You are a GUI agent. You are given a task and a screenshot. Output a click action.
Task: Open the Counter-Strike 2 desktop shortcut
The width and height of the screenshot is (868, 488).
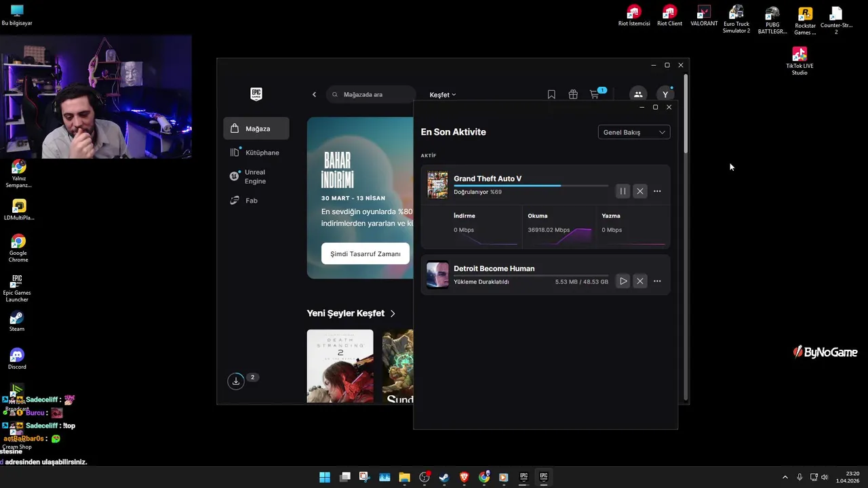(x=836, y=20)
